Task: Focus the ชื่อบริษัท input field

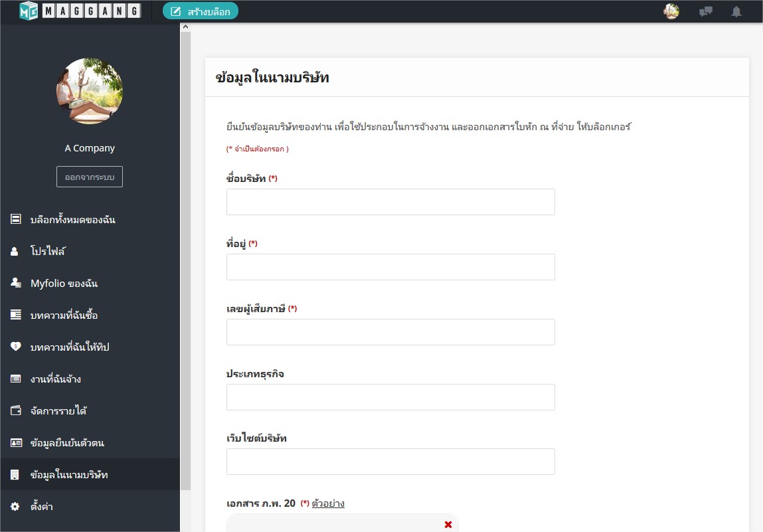Action: [x=390, y=202]
